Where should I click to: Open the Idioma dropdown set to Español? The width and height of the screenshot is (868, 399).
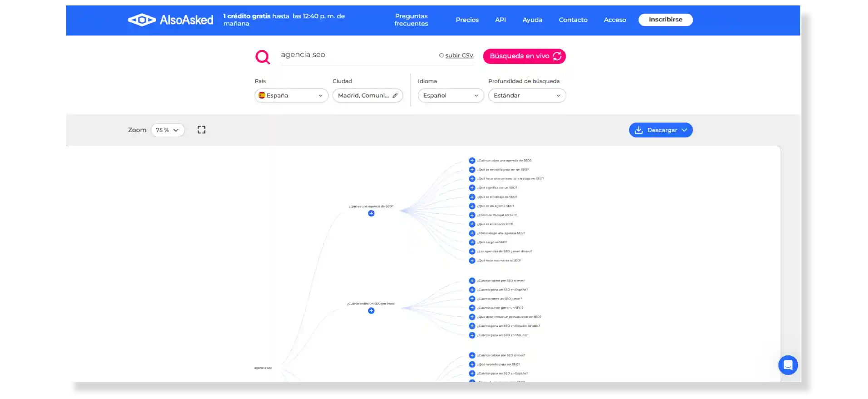coord(451,96)
